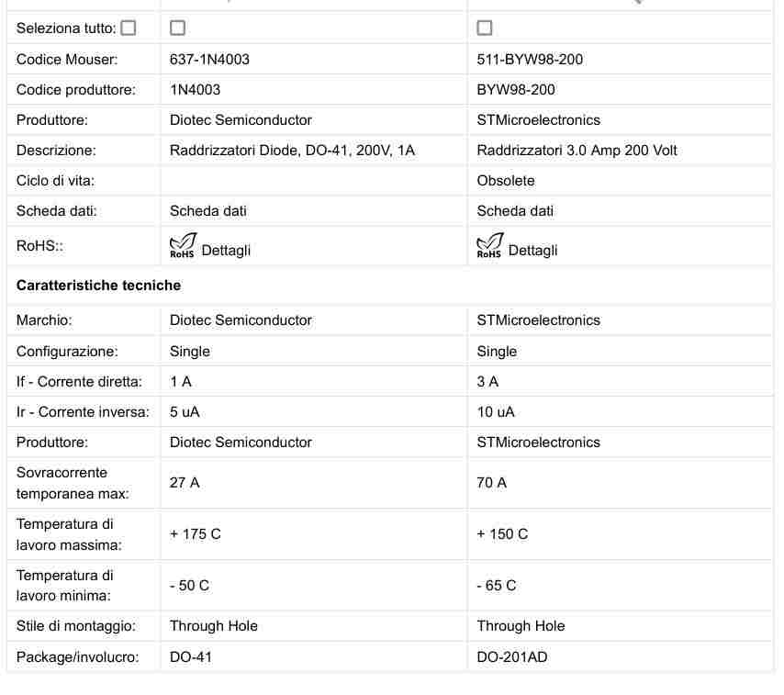Click DO-41 package value
The image size is (784, 695).
191,657
